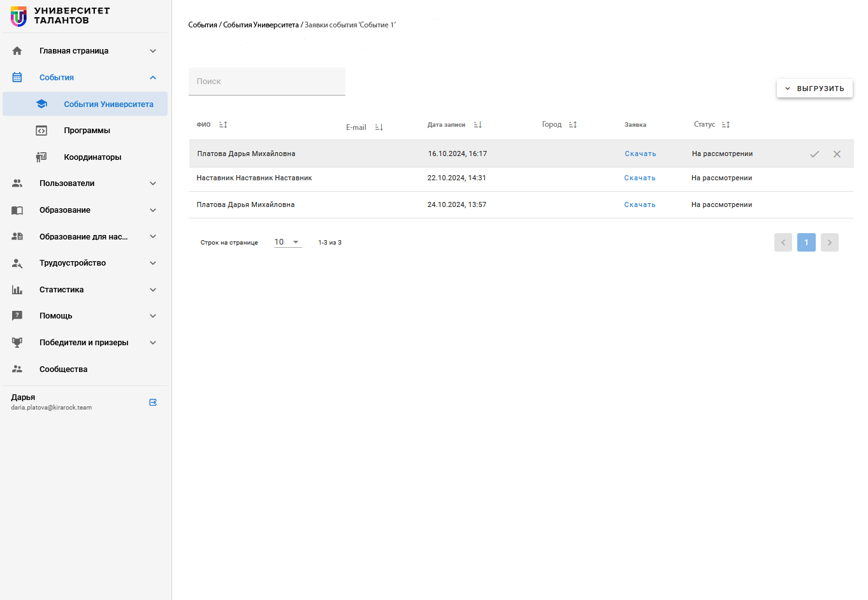Click the approve checkmark icon in first row
The width and height of the screenshot is (868, 600).
coord(814,154)
